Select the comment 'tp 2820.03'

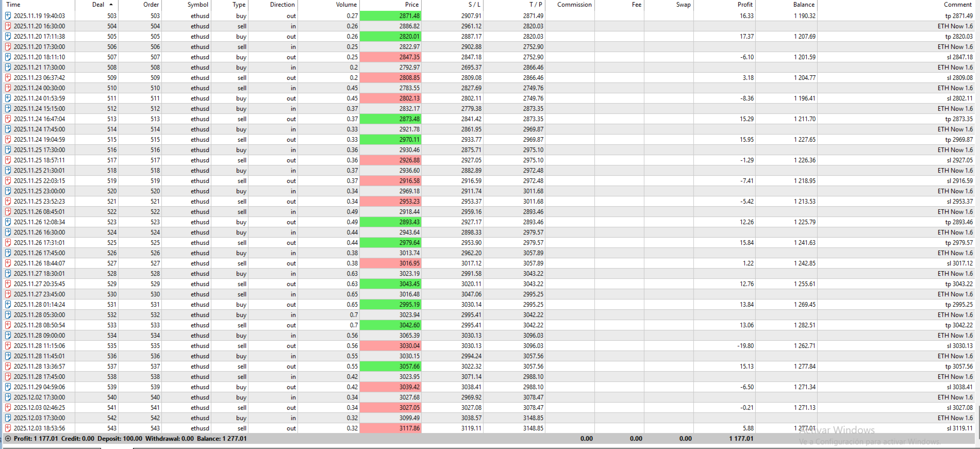pyautogui.click(x=959, y=37)
